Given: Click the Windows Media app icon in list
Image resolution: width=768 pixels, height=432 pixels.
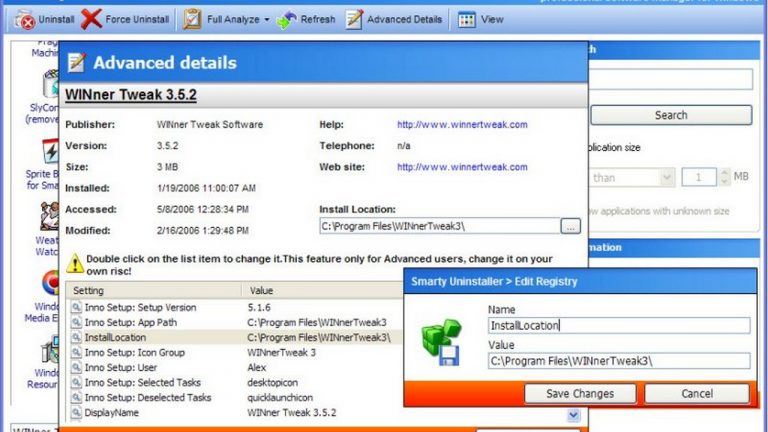Looking at the screenshot, I should 50,283.
